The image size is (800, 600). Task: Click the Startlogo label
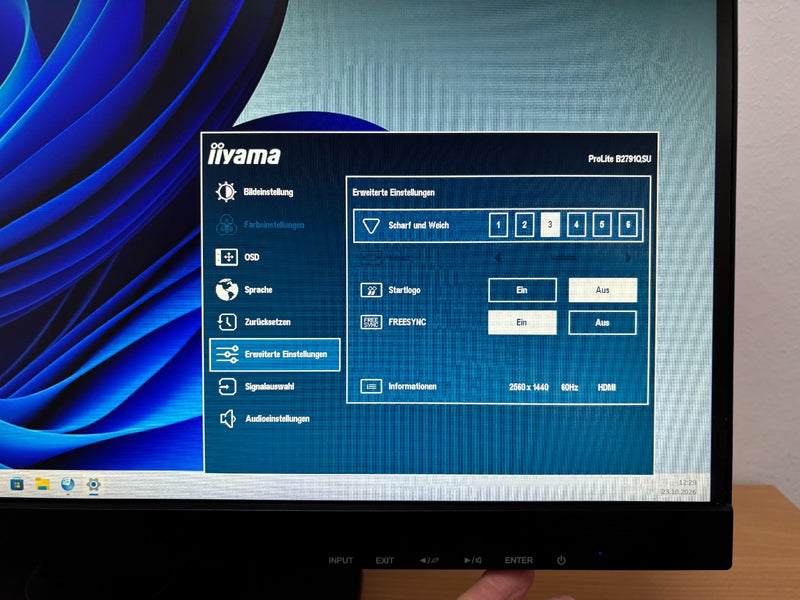(x=405, y=290)
